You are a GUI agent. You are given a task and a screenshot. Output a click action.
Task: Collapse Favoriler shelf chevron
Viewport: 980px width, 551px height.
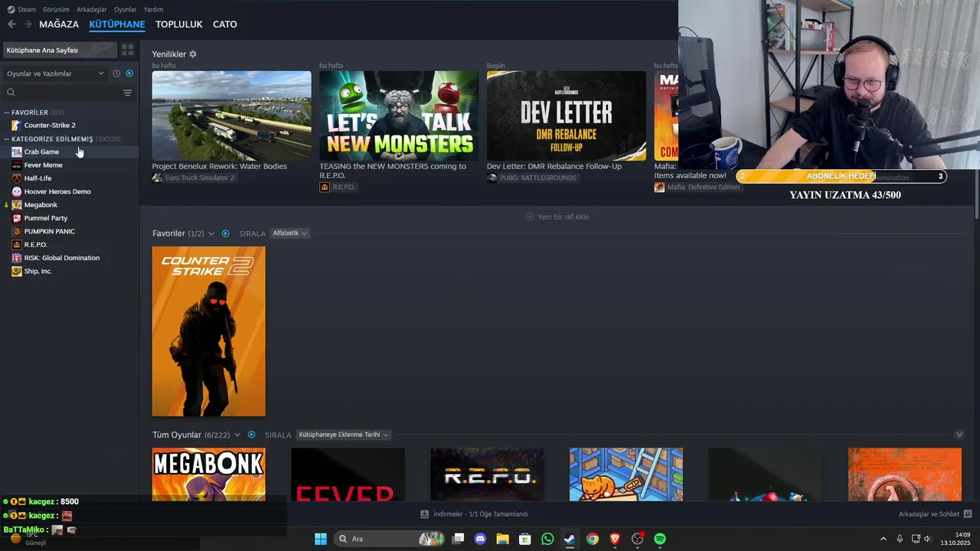coord(211,233)
